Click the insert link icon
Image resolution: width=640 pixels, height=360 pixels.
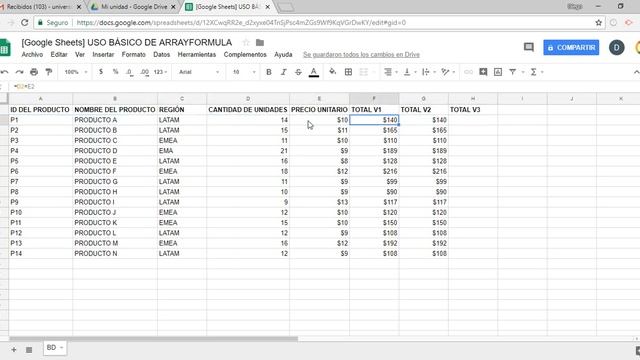pos(468,72)
